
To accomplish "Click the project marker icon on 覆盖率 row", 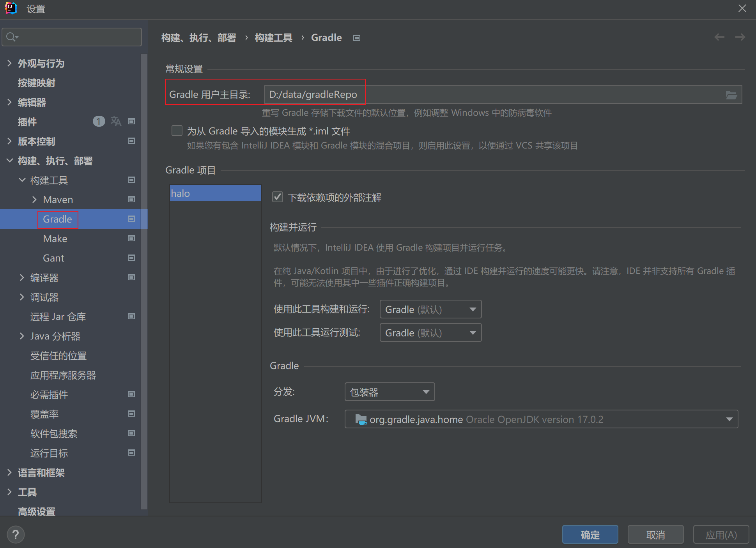I will [131, 414].
